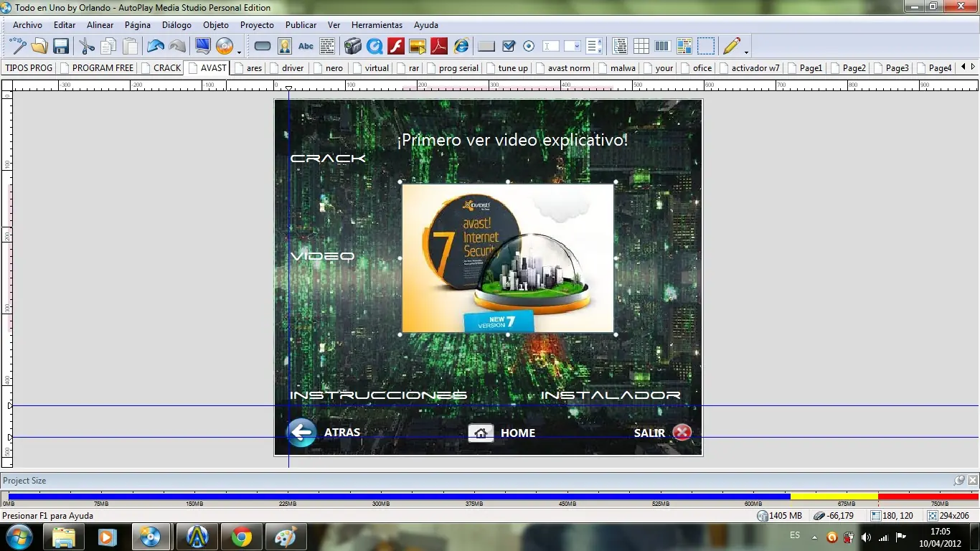Viewport: 980px width, 551px height.
Task: Insert a PDF object
Action: [439, 47]
